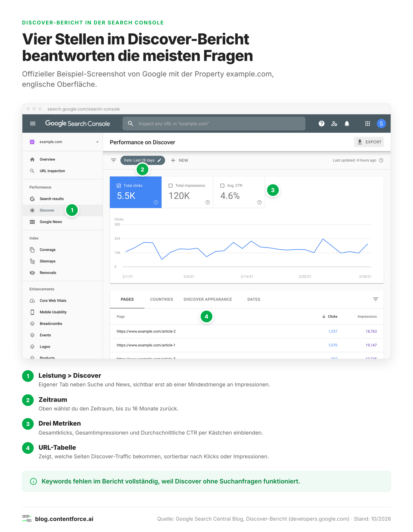This screenshot has height=532, width=413.
Task: Switch to the DISCOVER APPEARANCE tab
Action: 208,299
